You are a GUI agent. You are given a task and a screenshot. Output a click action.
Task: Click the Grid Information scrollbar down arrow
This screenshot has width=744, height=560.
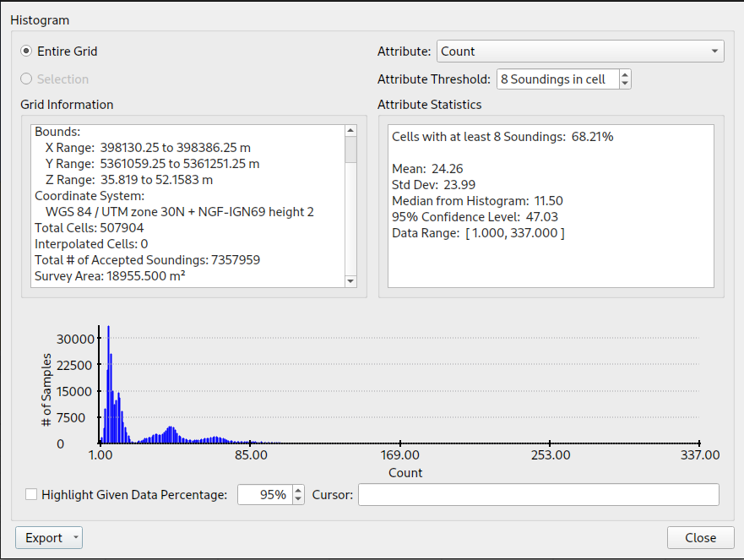point(350,281)
